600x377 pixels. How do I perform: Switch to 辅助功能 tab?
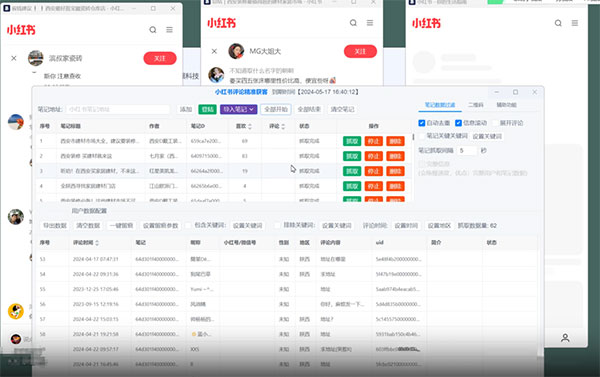[x=506, y=105]
